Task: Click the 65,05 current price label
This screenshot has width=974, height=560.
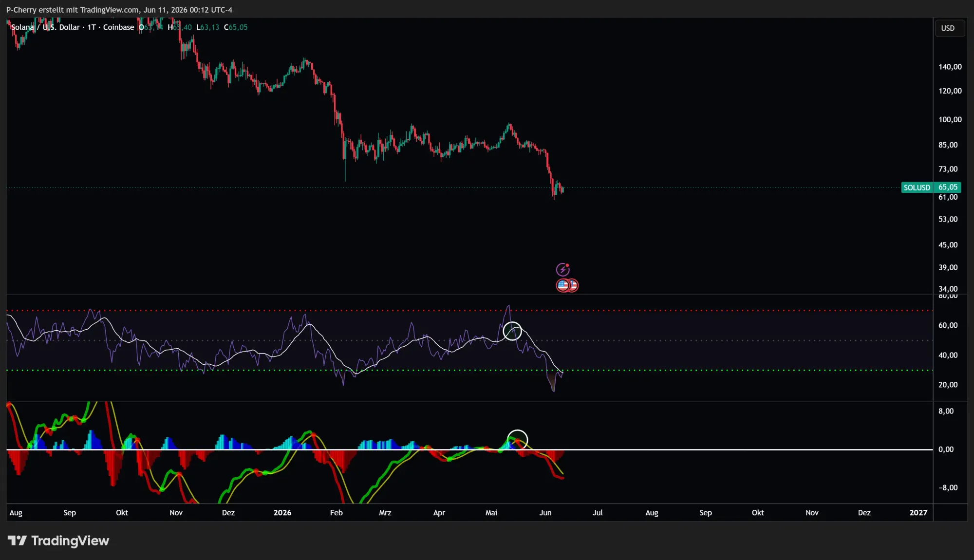Action: 947,187
